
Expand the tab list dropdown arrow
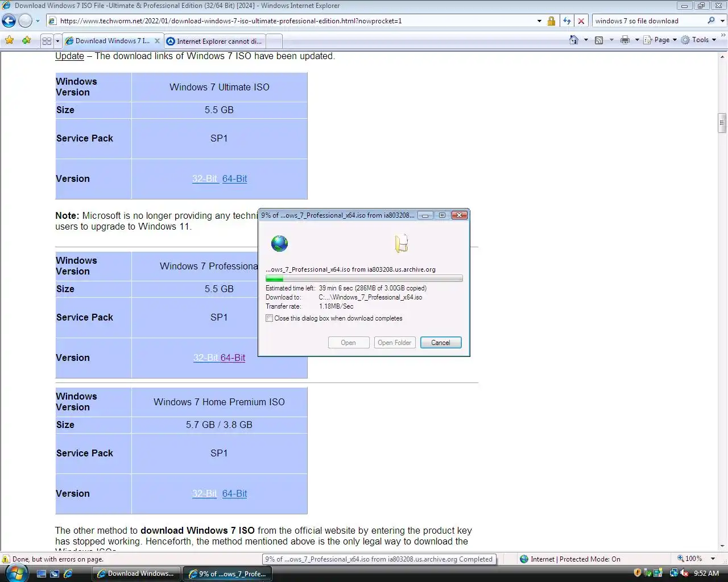(x=57, y=41)
